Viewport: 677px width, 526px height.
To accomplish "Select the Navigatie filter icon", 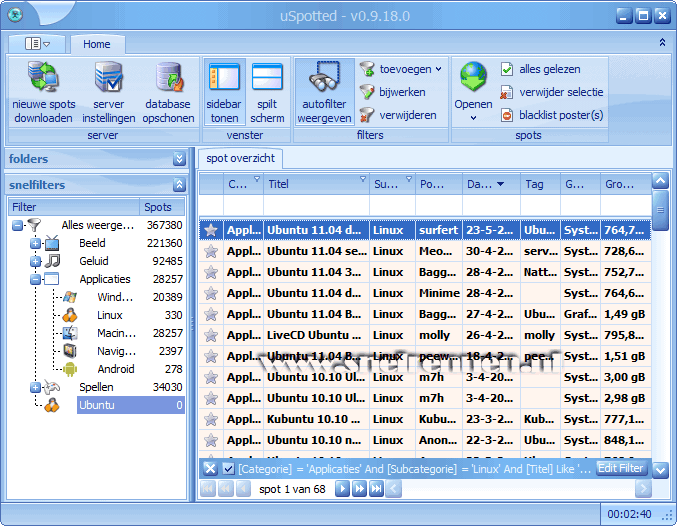I will 70,351.
